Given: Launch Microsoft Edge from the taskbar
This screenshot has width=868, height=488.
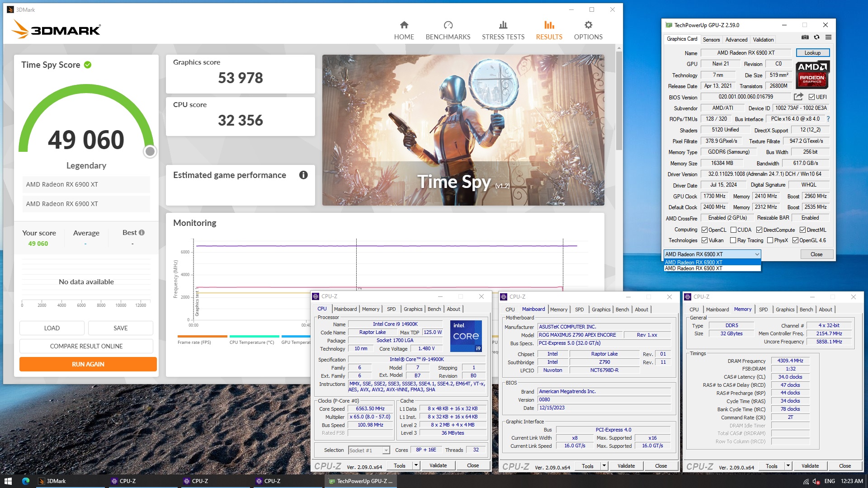Looking at the screenshot, I should pos(26,481).
